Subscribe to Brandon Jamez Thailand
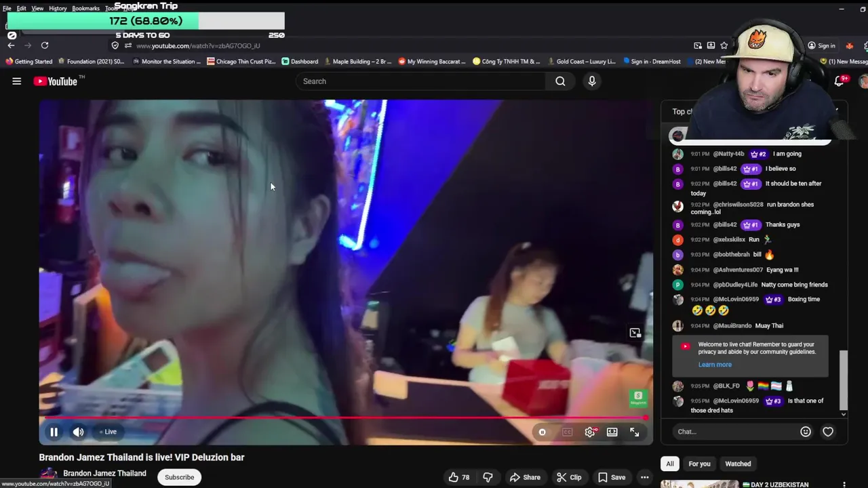This screenshot has width=868, height=488. (180, 477)
